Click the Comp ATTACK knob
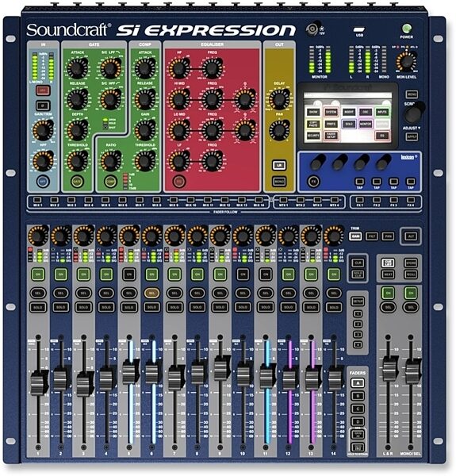 coord(145,68)
